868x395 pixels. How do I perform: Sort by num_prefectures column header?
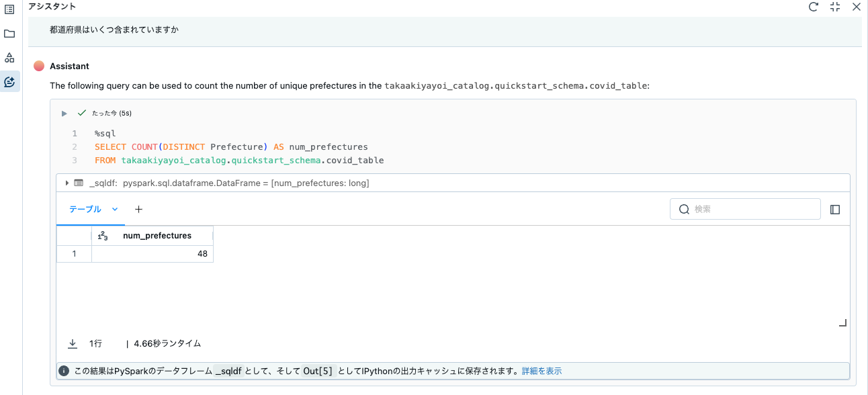[157, 236]
